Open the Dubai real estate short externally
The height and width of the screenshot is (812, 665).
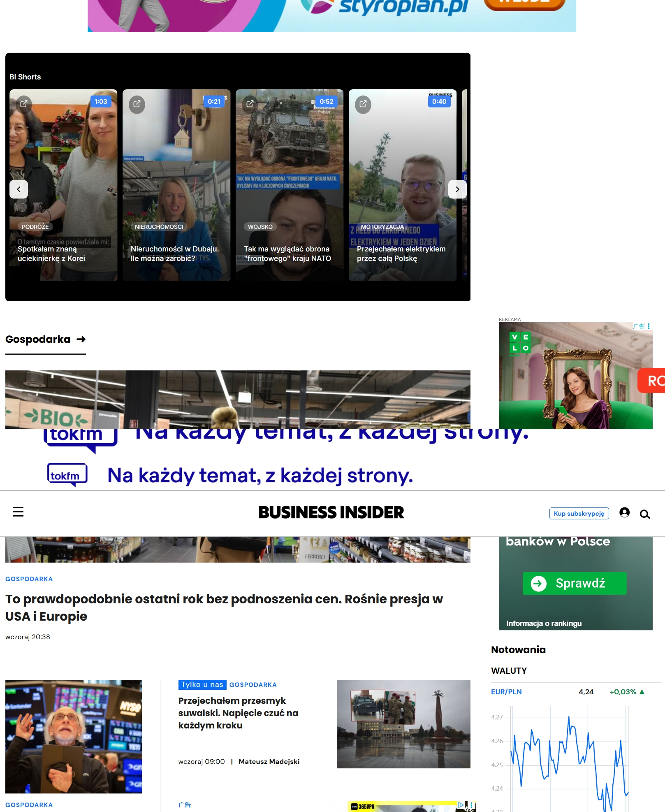(137, 104)
